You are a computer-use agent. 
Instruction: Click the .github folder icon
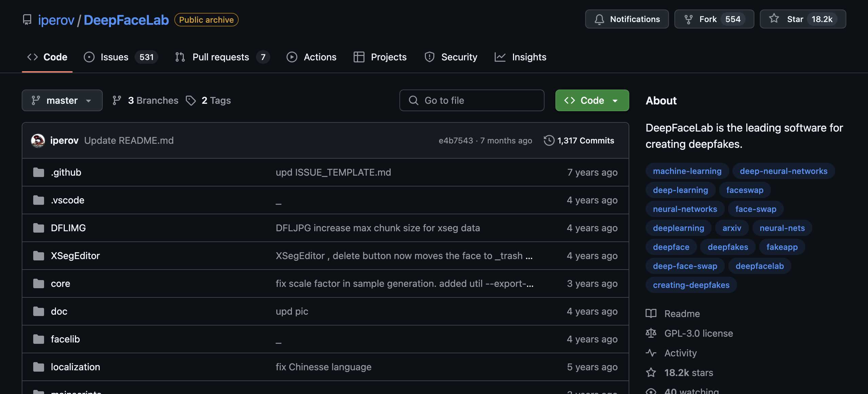pos(39,172)
